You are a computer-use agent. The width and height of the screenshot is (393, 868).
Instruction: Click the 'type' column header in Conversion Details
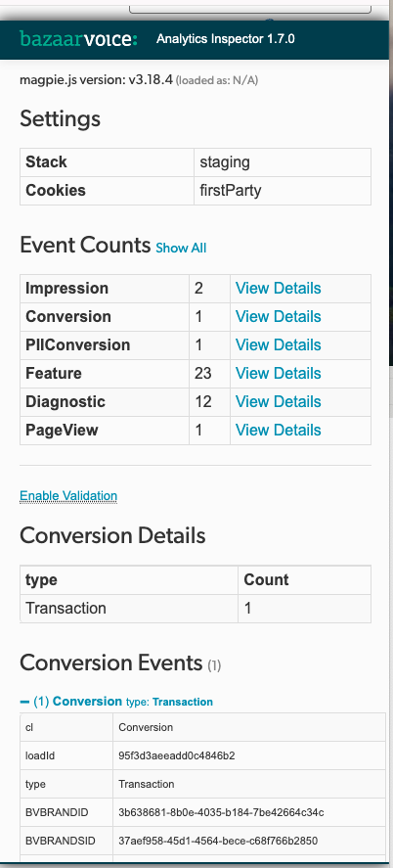pyautogui.click(x=129, y=580)
